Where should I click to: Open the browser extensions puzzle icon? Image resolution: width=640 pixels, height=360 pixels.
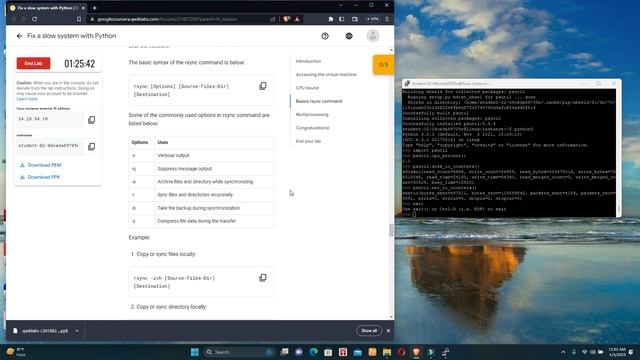pos(331,19)
